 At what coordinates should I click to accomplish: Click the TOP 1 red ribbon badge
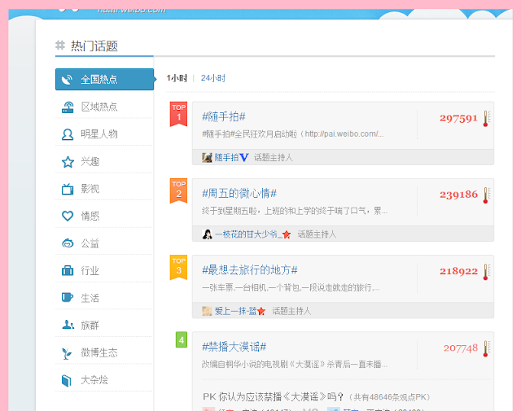click(178, 114)
